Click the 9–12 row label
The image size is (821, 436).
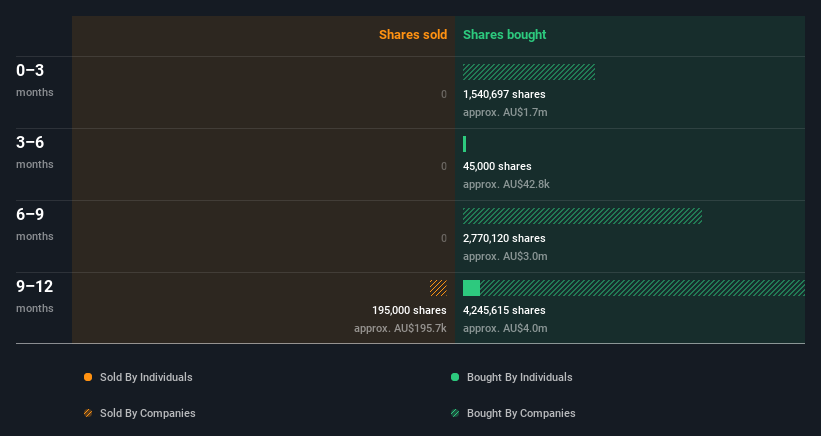click(x=35, y=286)
